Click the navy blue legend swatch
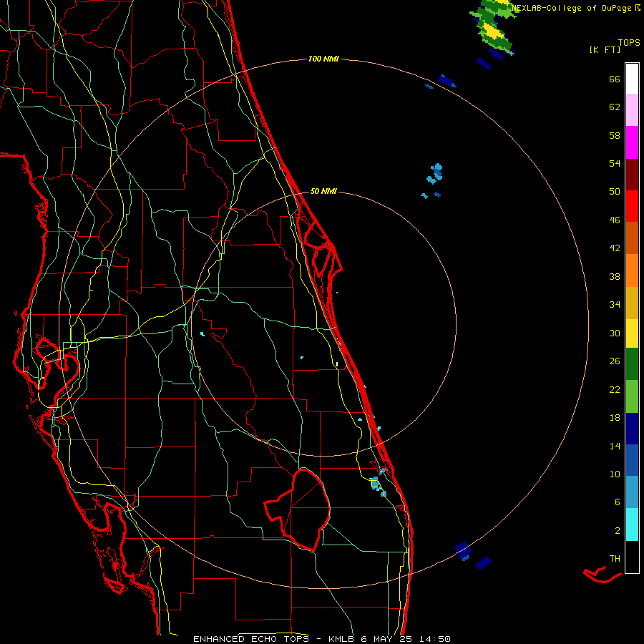 (632, 429)
